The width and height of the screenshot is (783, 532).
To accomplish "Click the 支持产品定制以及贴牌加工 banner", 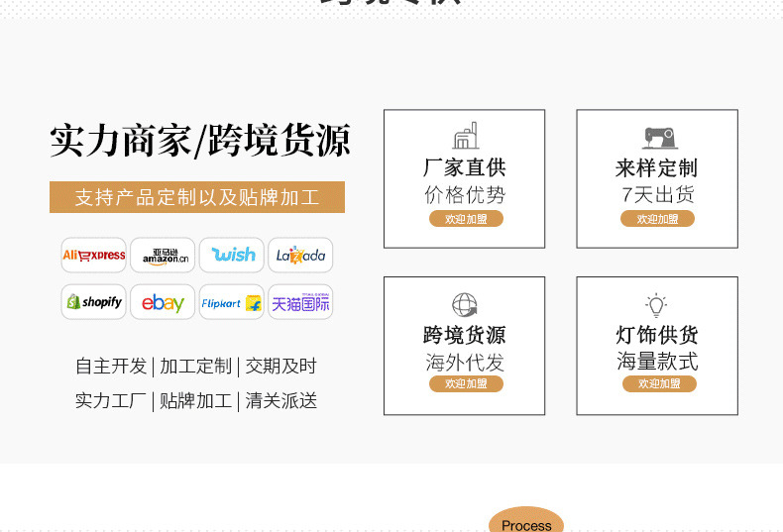I will [197, 197].
